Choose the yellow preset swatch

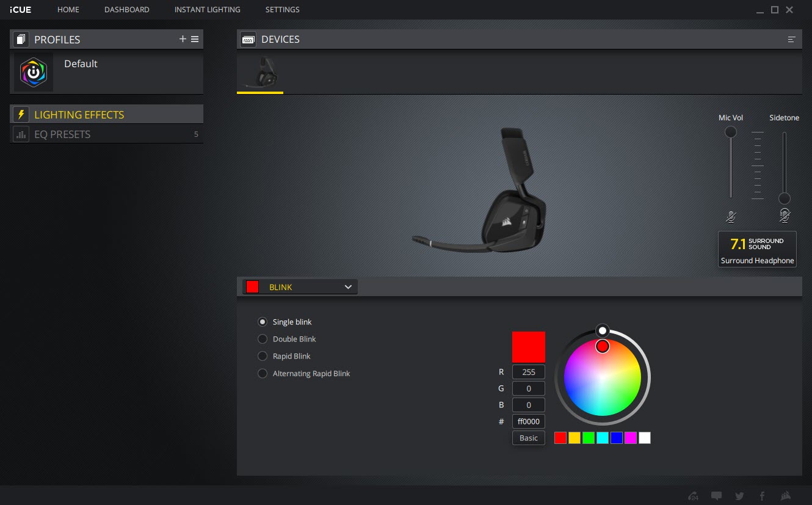pyautogui.click(x=575, y=438)
